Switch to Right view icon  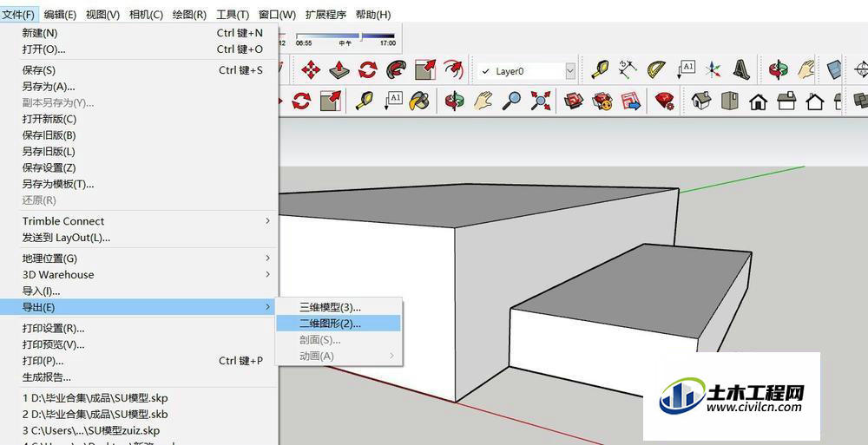coord(786,101)
